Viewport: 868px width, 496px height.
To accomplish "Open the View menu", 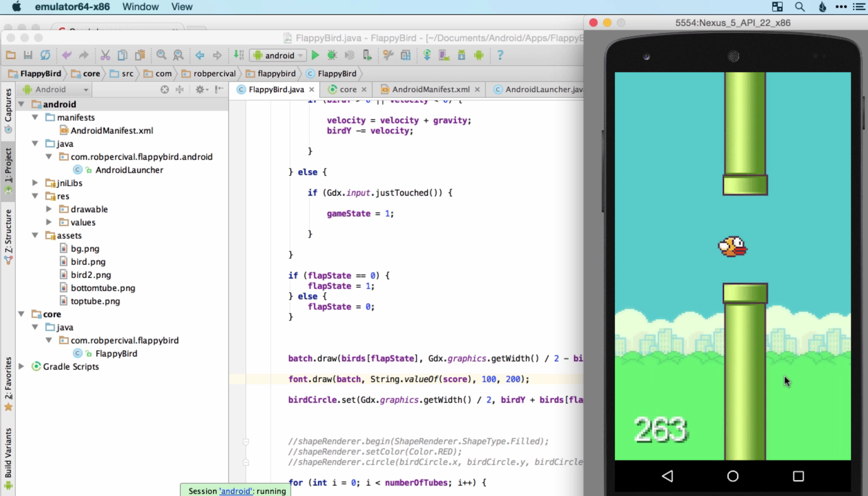I will pos(182,7).
